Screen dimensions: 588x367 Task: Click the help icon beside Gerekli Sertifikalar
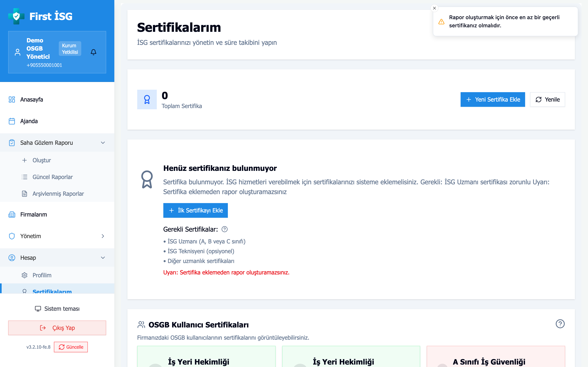[225, 229]
